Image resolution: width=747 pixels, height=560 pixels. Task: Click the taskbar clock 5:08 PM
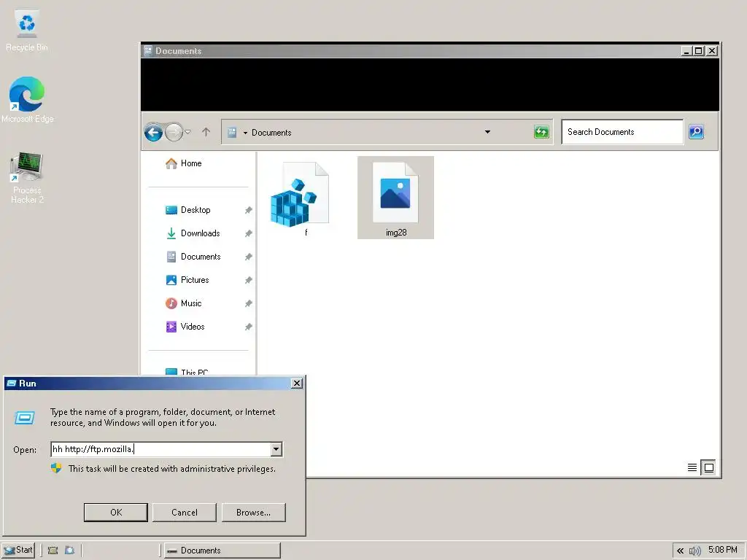point(723,550)
